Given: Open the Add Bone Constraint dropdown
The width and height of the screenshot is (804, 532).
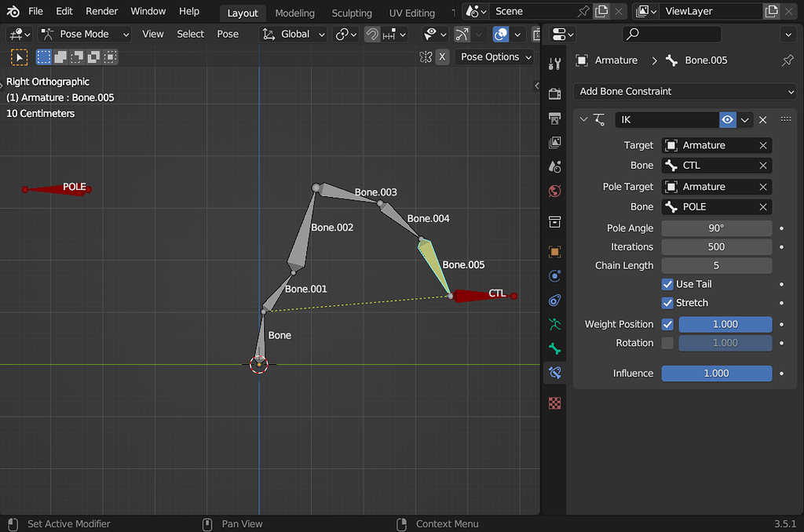Looking at the screenshot, I should [683, 91].
